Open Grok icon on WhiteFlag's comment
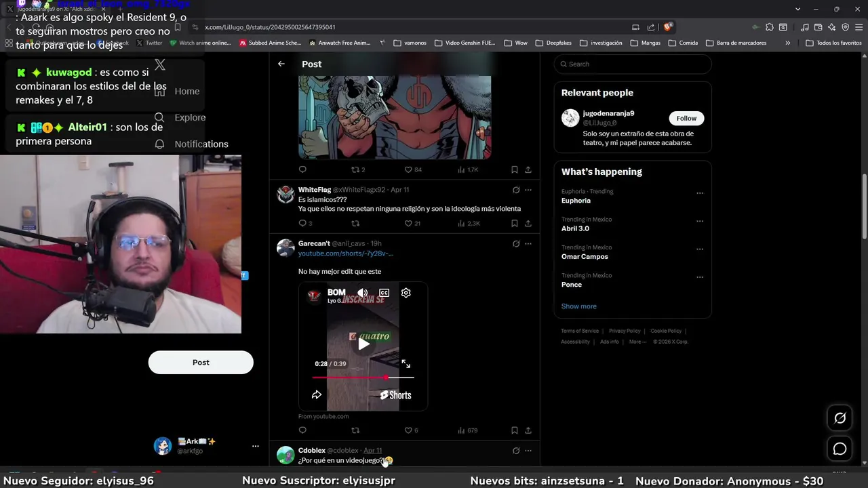This screenshot has width=868, height=488. pos(516,190)
